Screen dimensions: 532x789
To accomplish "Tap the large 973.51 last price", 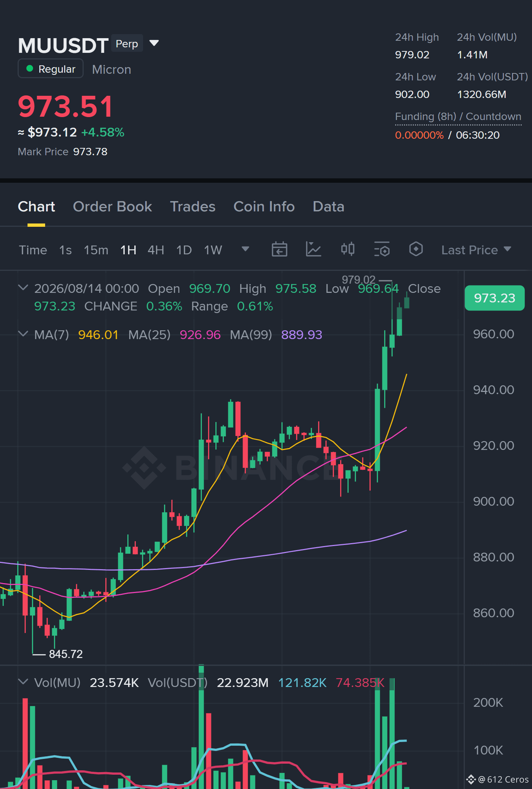I will coord(66,106).
